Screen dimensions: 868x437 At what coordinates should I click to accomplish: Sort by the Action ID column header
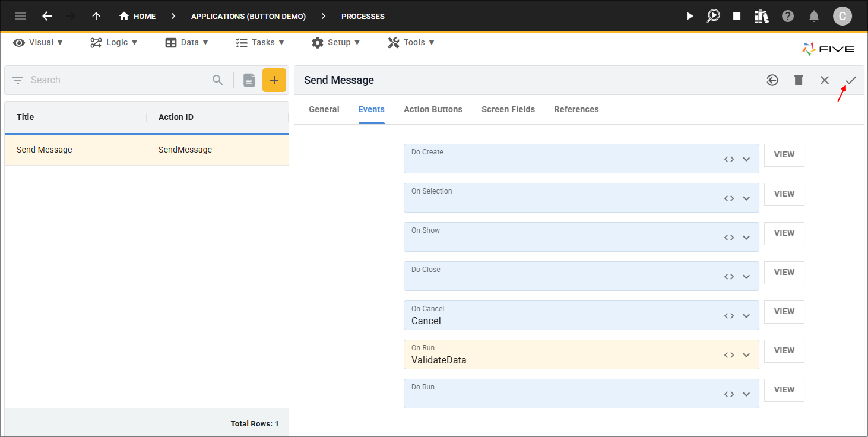pyautogui.click(x=176, y=117)
